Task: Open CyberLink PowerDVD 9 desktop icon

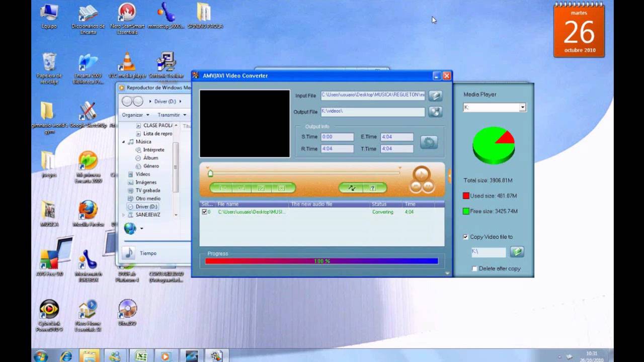Action: coord(49,316)
